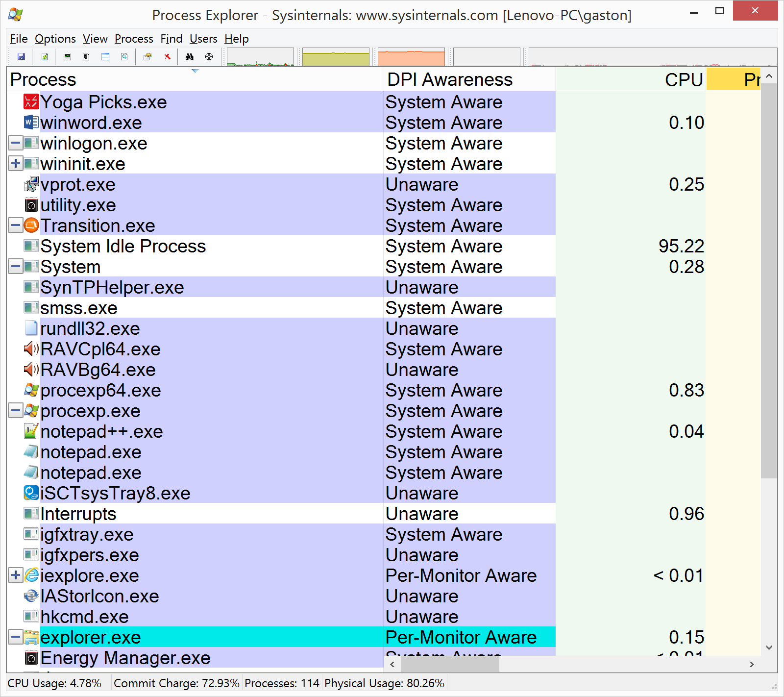The width and height of the screenshot is (784, 697).
Task: Click the vertical scrollbar down arrow
Action: (769, 647)
